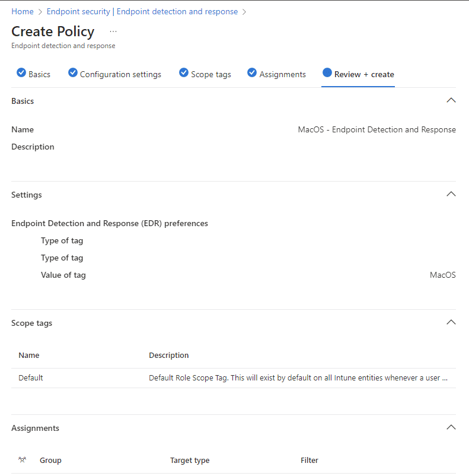Click the group icon in Assignments table header
Screen dimensions: 469x476
tap(22, 460)
